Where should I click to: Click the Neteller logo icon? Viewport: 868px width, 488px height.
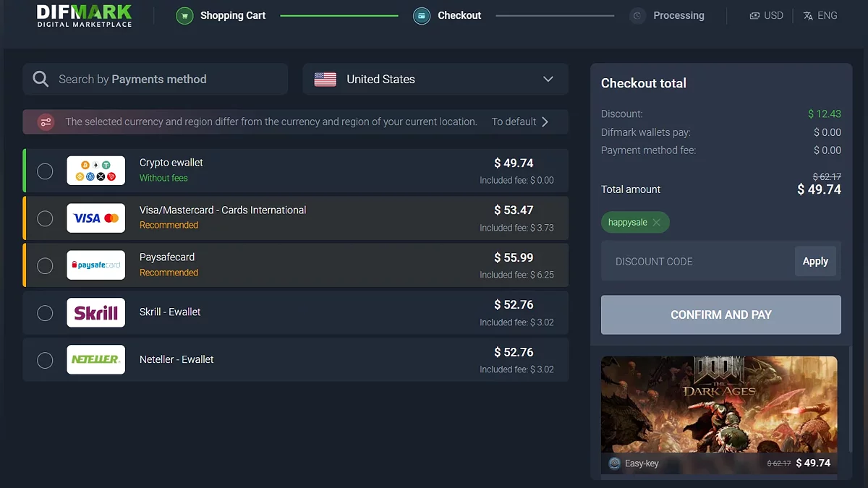click(95, 360)
